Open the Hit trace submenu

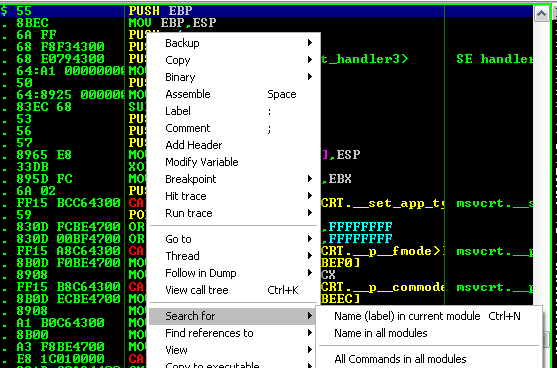tap(233, 196)
